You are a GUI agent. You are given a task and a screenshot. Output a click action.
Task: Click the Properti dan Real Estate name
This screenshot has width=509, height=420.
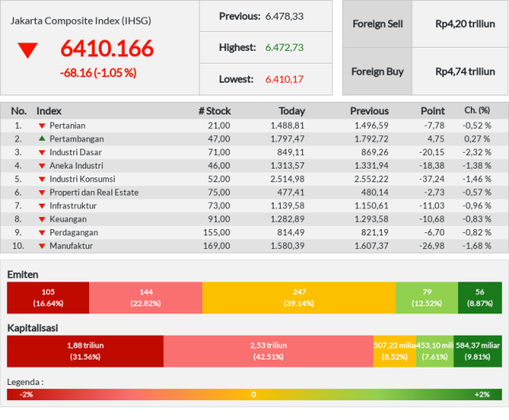pos(94,192)
